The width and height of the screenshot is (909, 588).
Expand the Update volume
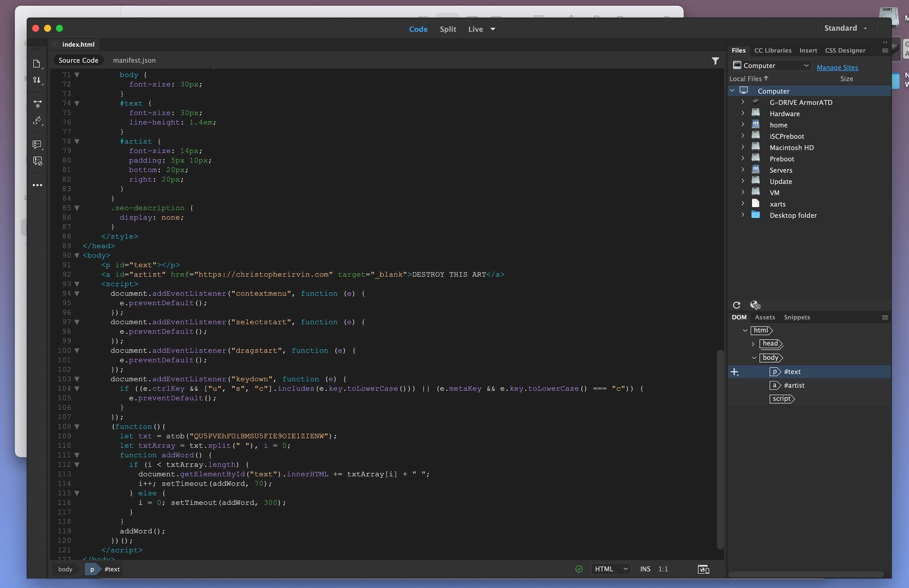point(742,181)
